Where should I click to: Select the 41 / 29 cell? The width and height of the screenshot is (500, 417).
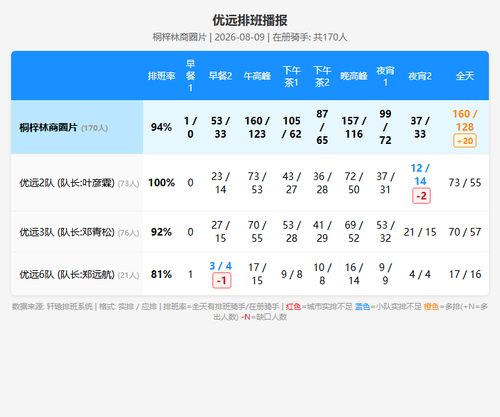pos(322,232)
